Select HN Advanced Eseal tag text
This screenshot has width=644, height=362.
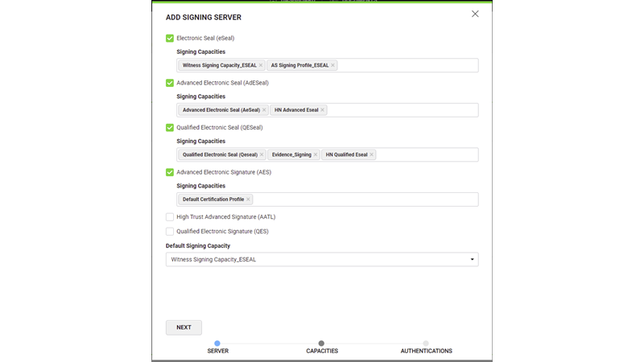click(296, 110)
